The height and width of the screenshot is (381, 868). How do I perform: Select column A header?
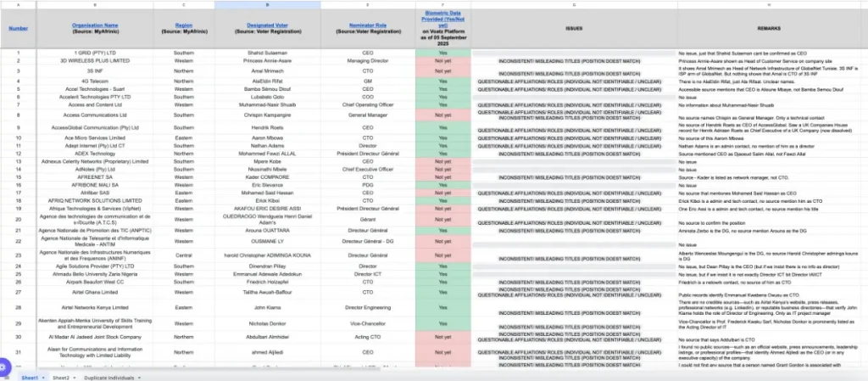19,4
